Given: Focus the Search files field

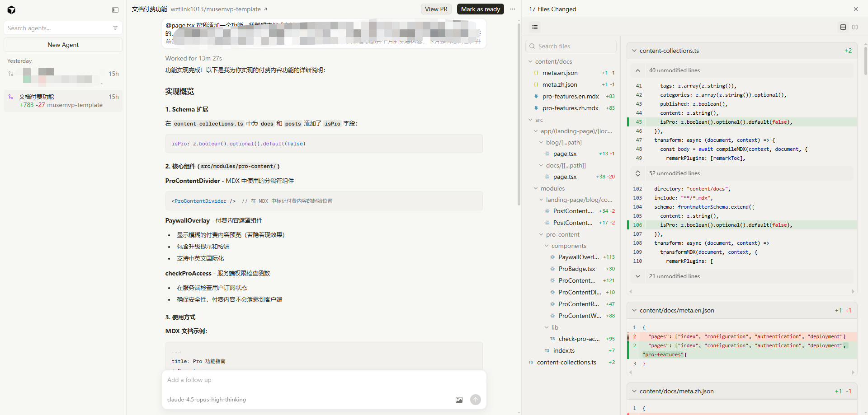Looking at the screenshot, I should click(571, 46).
